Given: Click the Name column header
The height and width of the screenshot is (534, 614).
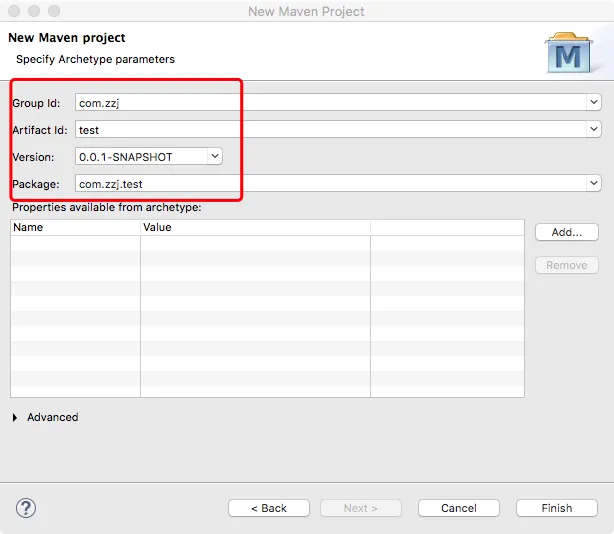Looking at the screenshot, I should [75, 227].
